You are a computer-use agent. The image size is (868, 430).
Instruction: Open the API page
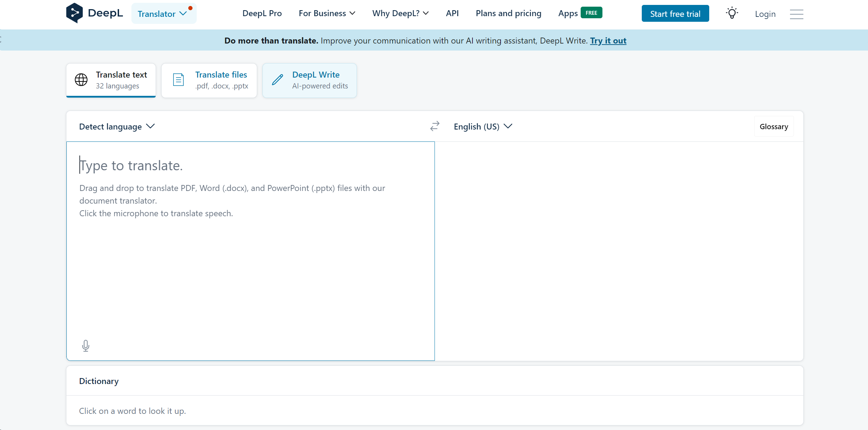[452, 13]
